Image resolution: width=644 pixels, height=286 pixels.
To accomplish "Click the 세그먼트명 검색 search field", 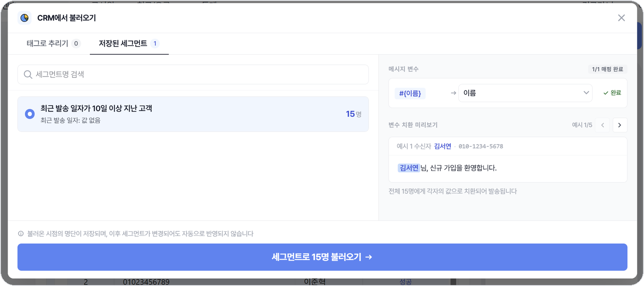I will [193, 74].
